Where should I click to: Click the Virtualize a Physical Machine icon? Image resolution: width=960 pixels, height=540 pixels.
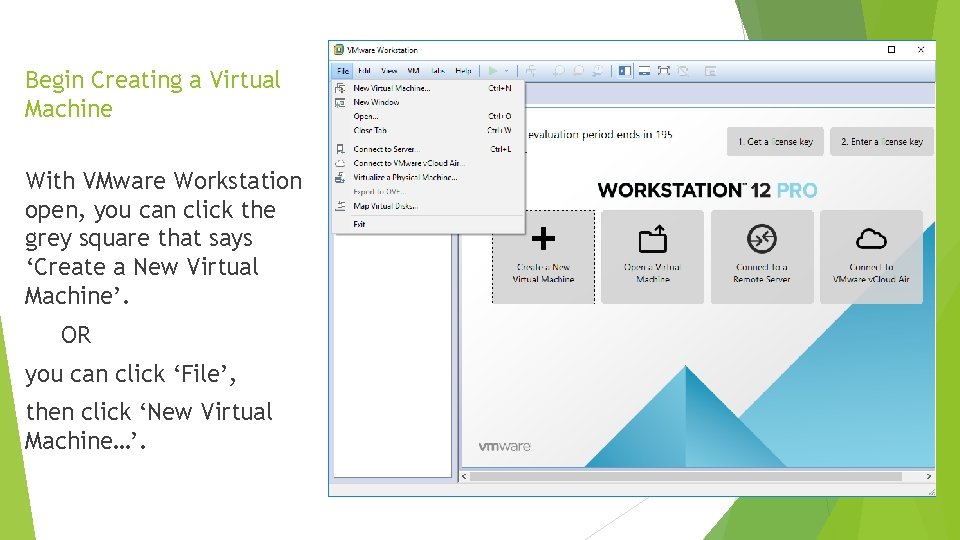(x=340, y=178)
